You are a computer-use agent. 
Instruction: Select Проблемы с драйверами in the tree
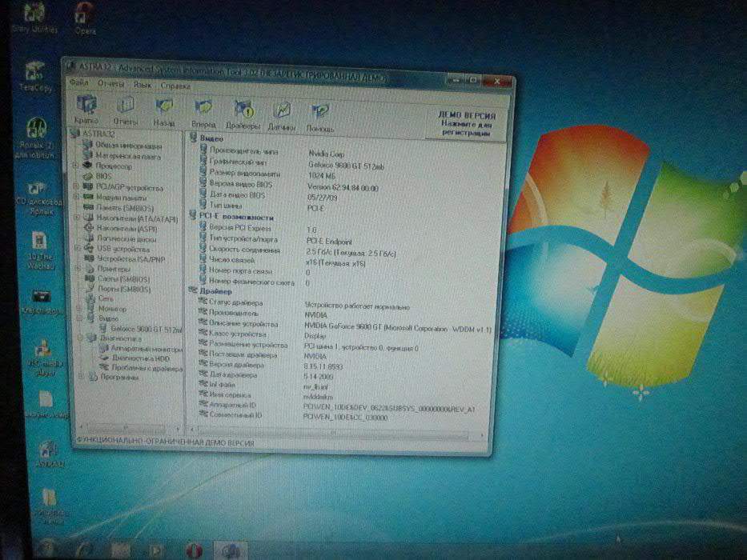pos(147,368)
